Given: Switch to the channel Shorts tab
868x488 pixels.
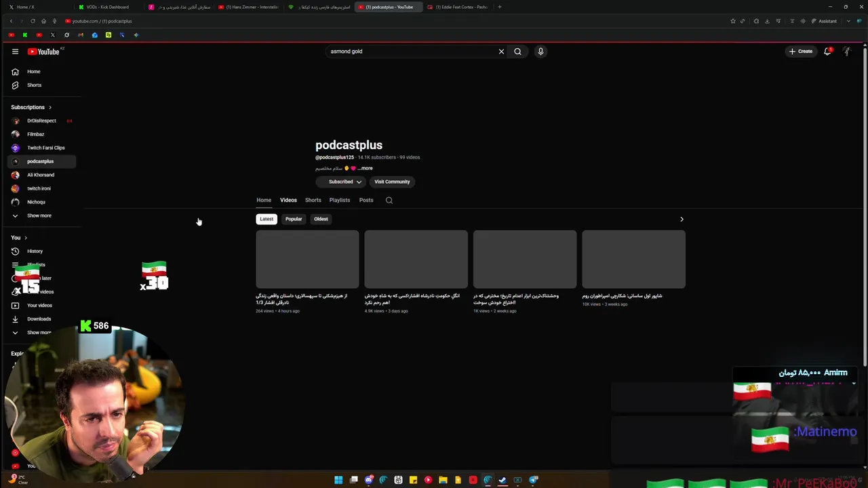Looking at the screenshot, I should tap(313, 200).
